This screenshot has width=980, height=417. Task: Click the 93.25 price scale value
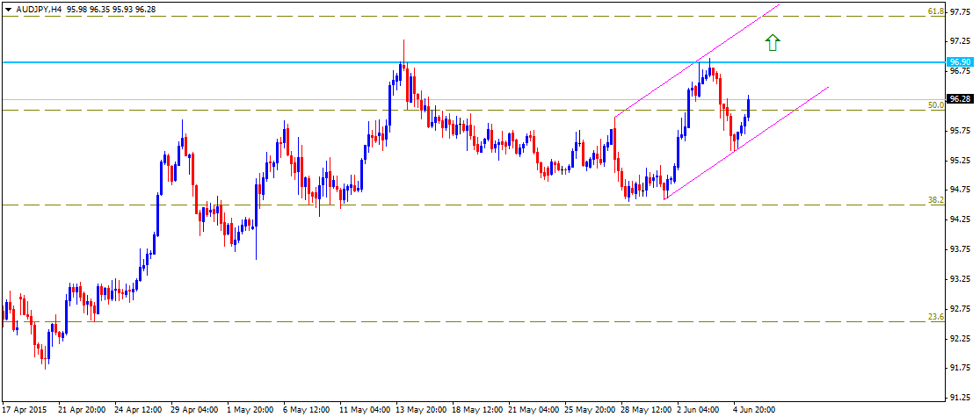coord(960,278)
